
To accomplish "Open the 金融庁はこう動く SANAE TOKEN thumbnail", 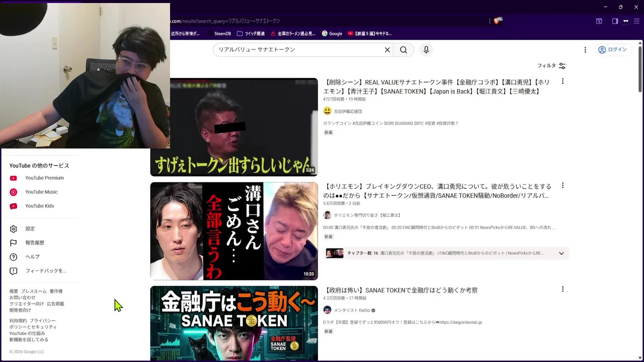I will point(234,323).
